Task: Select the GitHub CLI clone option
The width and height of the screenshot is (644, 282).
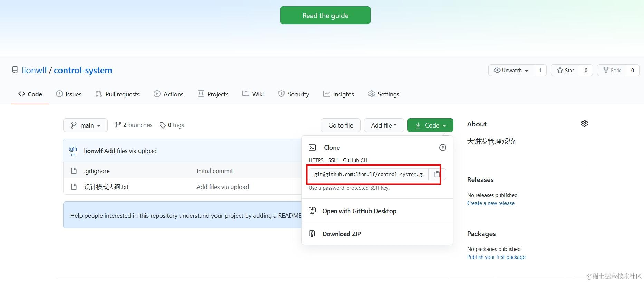Action: pyautogui.click(x=355, y=160)
